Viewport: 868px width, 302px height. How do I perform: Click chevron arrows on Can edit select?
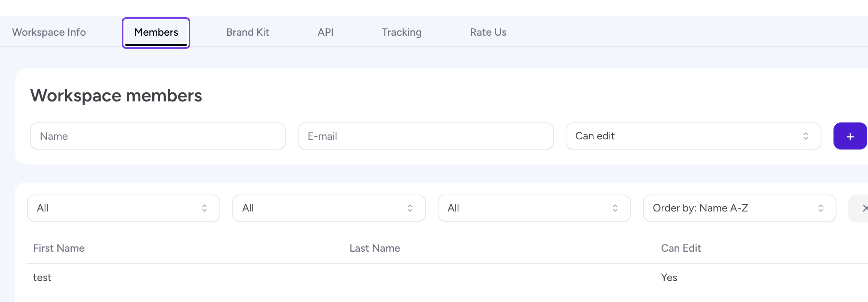[x=805, y=136]
